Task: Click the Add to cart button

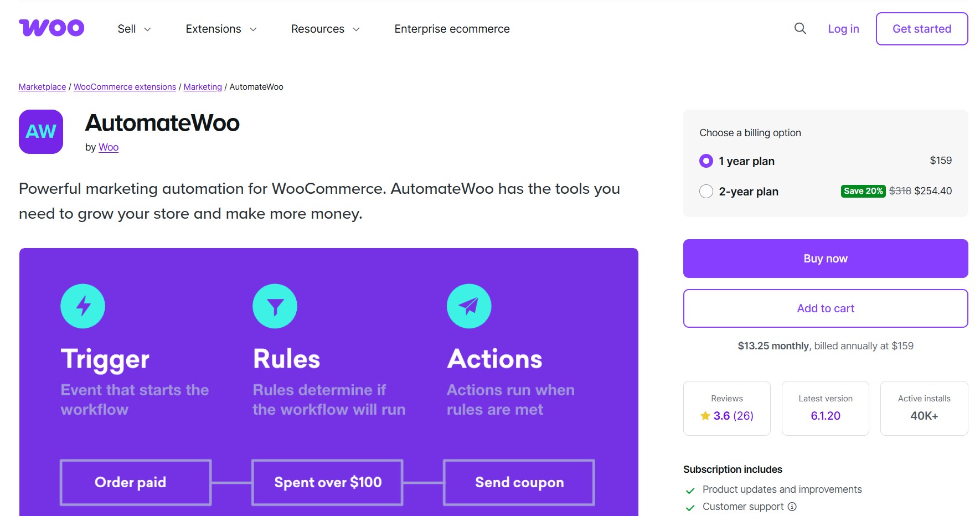Action: pos(825,308)
